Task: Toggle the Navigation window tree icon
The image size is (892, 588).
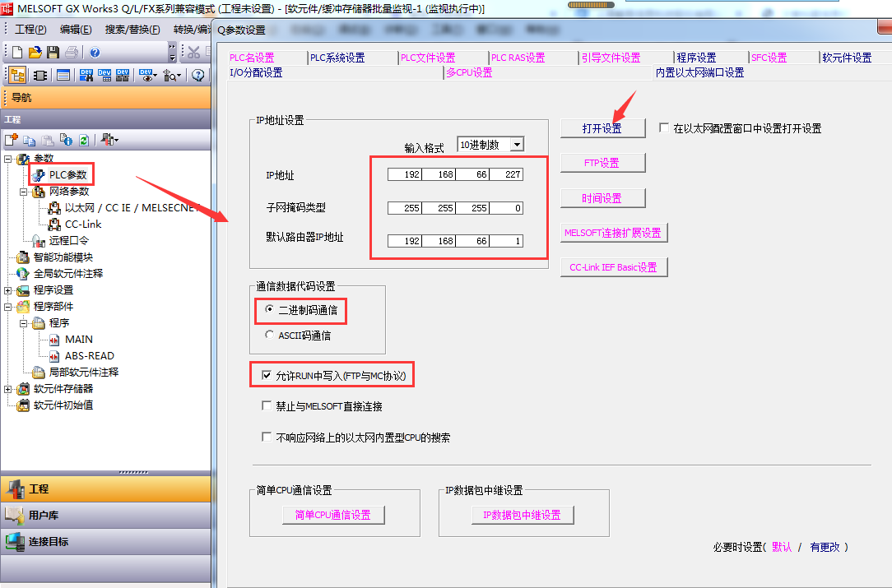Action: click(x=17, y=75)
